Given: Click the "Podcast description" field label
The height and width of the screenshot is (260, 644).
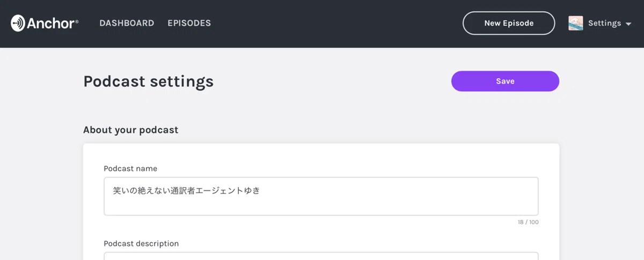Looking at the screenshot, I should coord(141,243).
